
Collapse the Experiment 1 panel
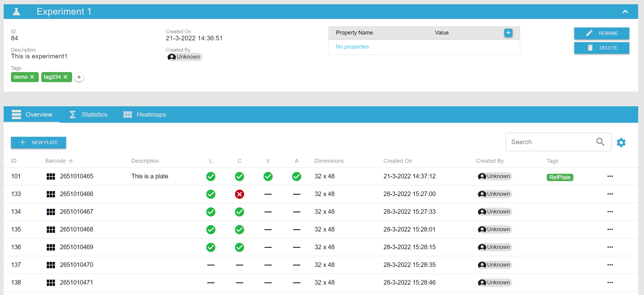tap(625, 12)
